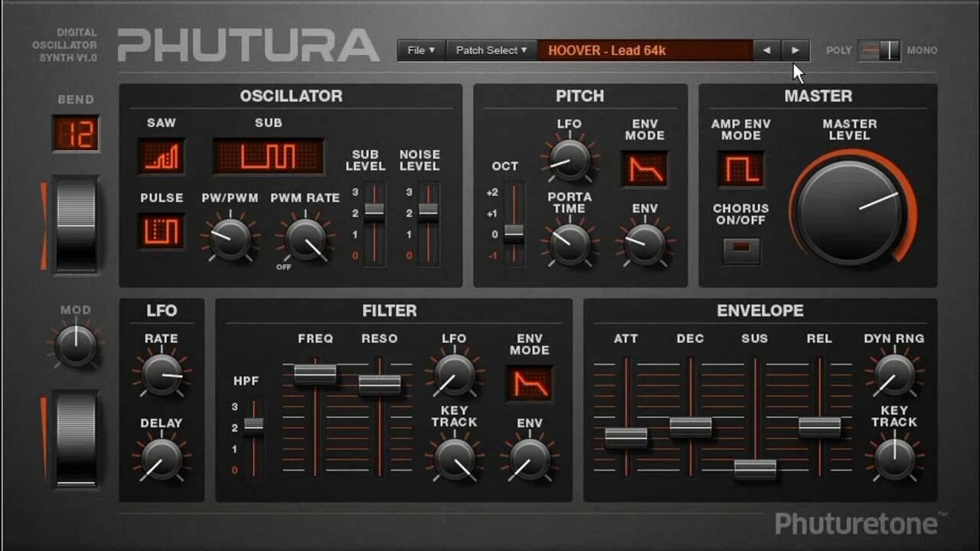Click the HOOVER - Lead 64k patch name display
The width and height of the screenshot is (980, 551).
pos(645,51)
